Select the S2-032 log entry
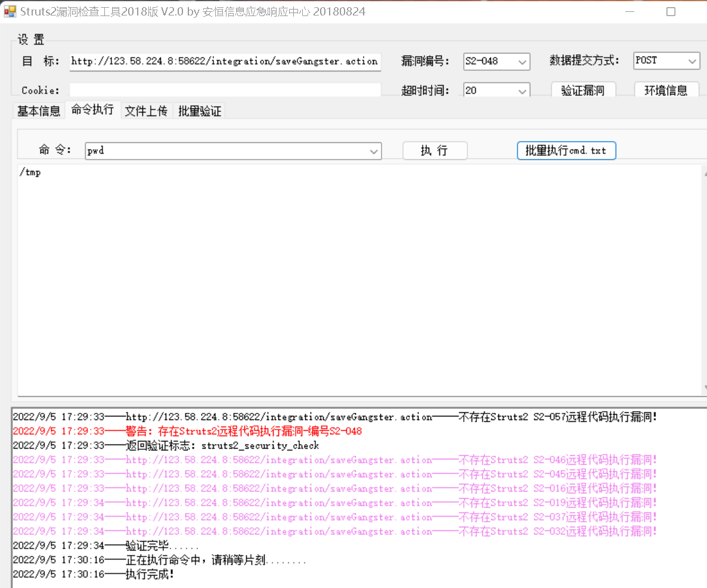The image size is (707, 588). 334,531
